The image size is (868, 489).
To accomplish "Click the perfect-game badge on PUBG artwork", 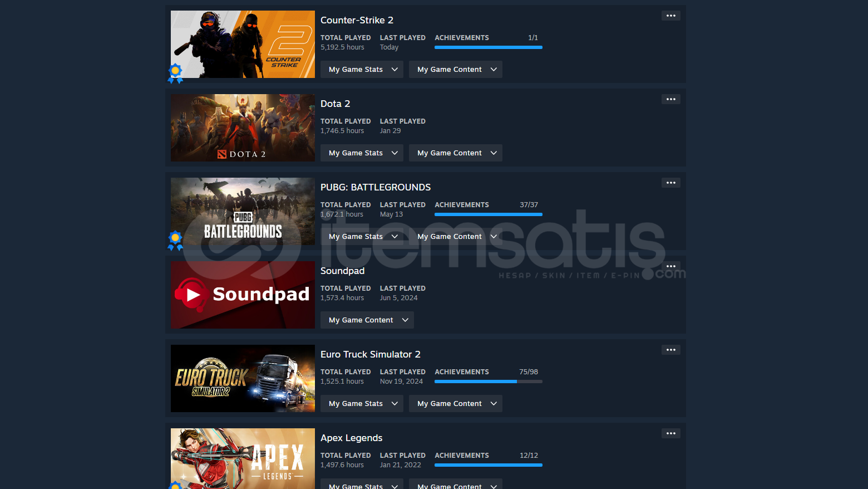I will 175,240.
